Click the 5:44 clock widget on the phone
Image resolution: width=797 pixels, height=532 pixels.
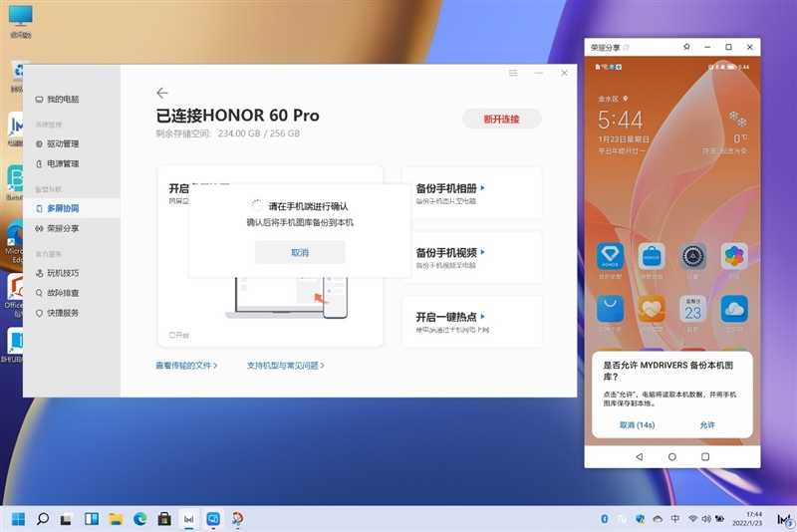click(621, 121)
